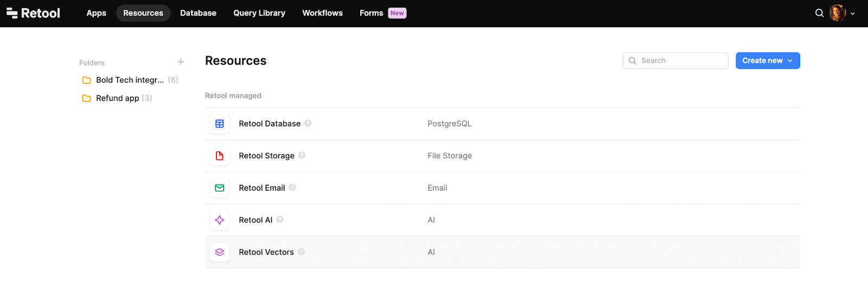Click the Bold Tech folder icon

pos(86,80)
